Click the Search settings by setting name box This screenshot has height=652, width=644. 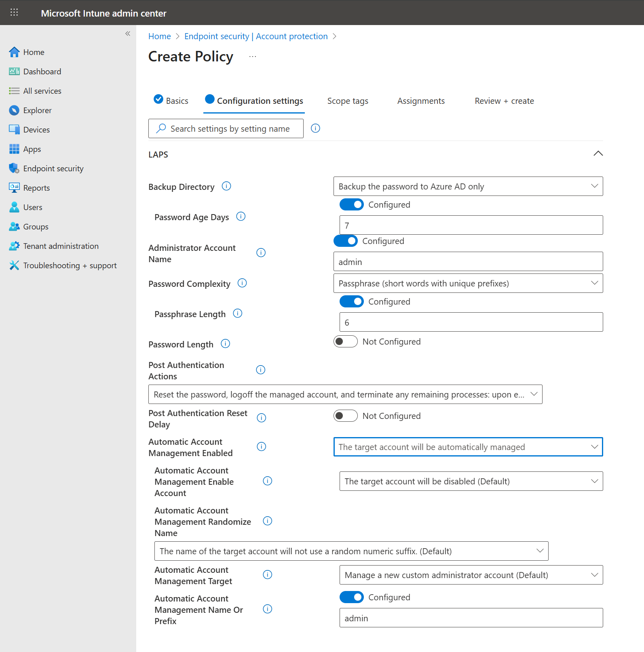226,128
